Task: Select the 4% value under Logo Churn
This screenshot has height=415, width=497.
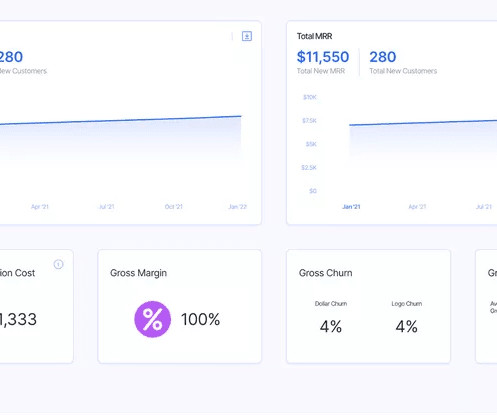Action: pos(406,326)
